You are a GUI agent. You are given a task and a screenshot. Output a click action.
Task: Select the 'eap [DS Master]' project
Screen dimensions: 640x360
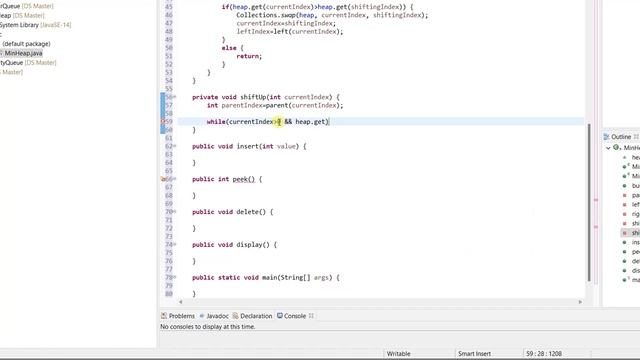pyautogui.click(x=22, y=16)
